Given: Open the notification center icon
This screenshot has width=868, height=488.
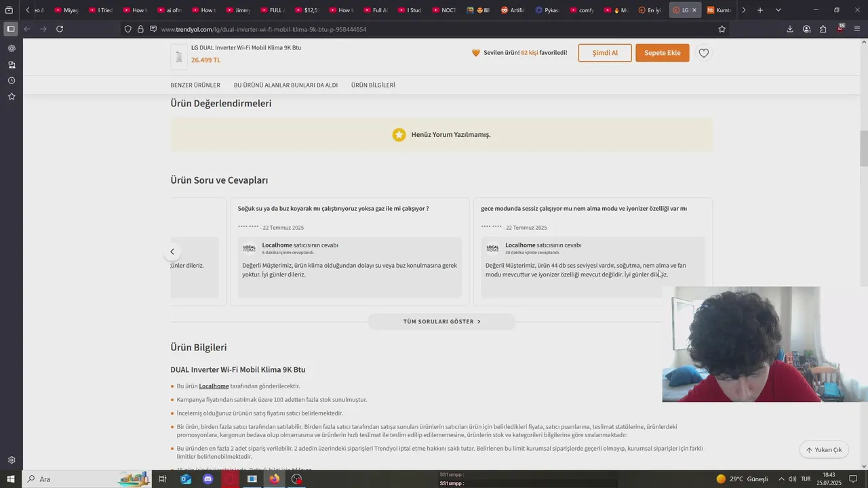Looking at the screenshot, I should tap(853, 479).
